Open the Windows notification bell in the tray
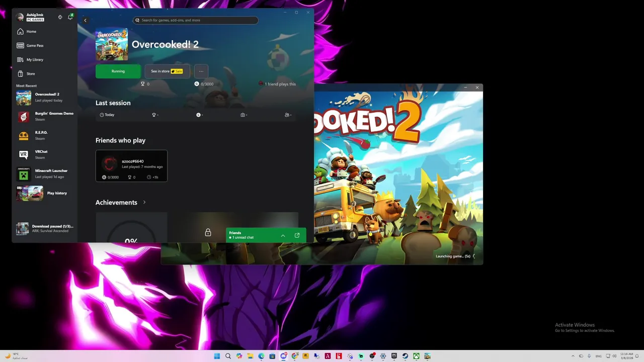 click(x=637, y=356)
